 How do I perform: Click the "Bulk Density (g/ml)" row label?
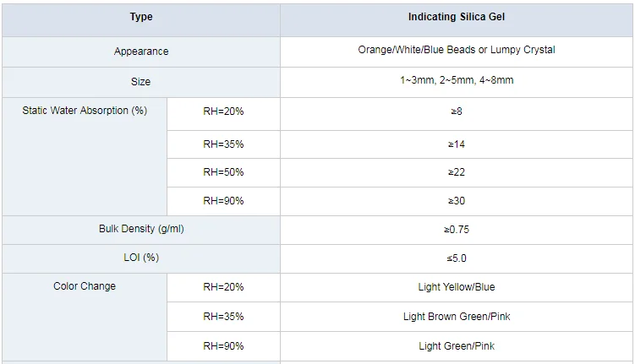(x=141, y=229)
